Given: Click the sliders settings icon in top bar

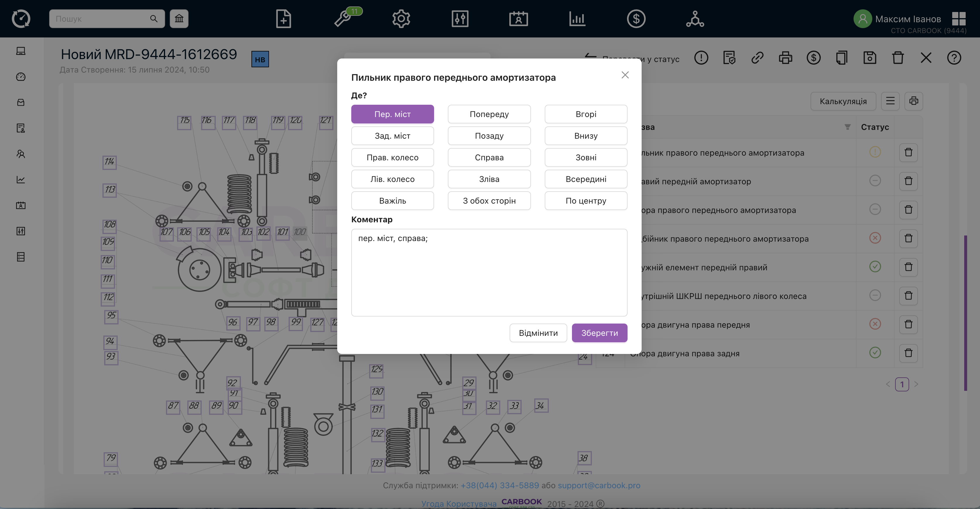Looking at the screenshot, I should (460, 18).
